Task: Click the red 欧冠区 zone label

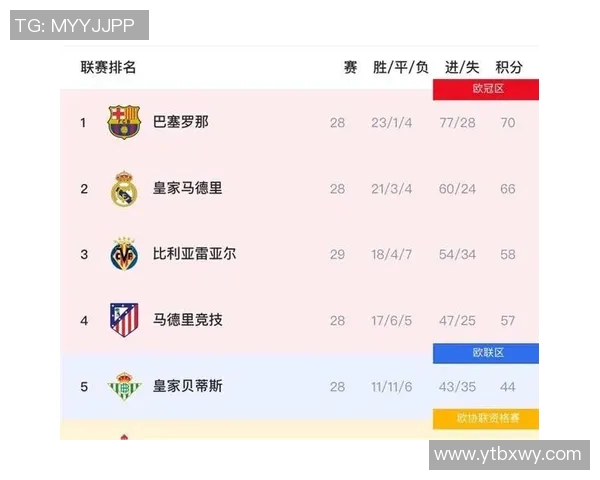Action: [x=486, y=89]
